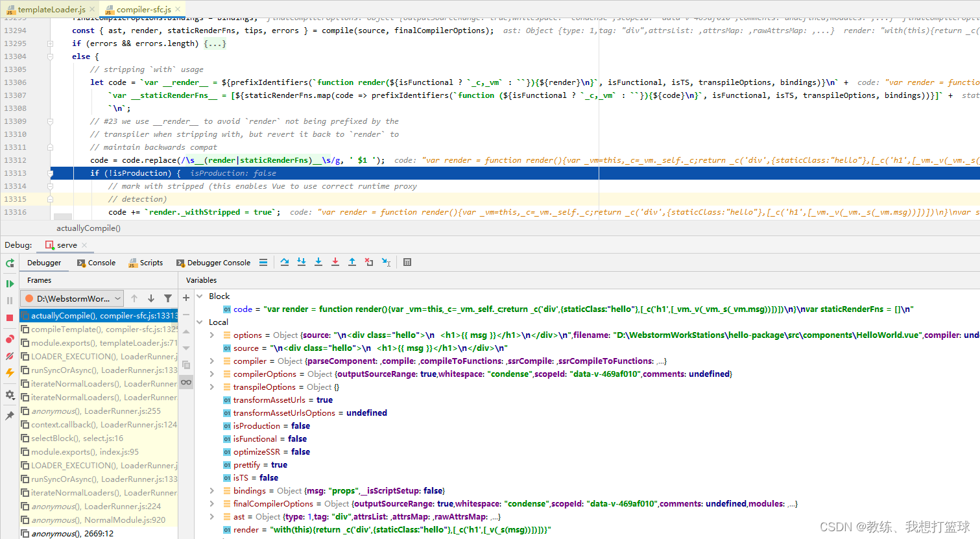Select module.exports(), templateLoader.js frame
This screenshot has width=980, height=539.
[x=99, y=343]
